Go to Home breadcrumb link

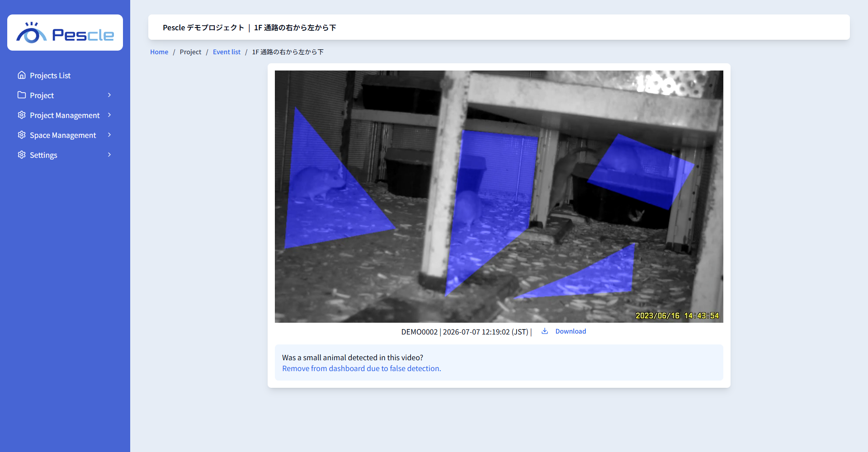[x=159, y=52]
